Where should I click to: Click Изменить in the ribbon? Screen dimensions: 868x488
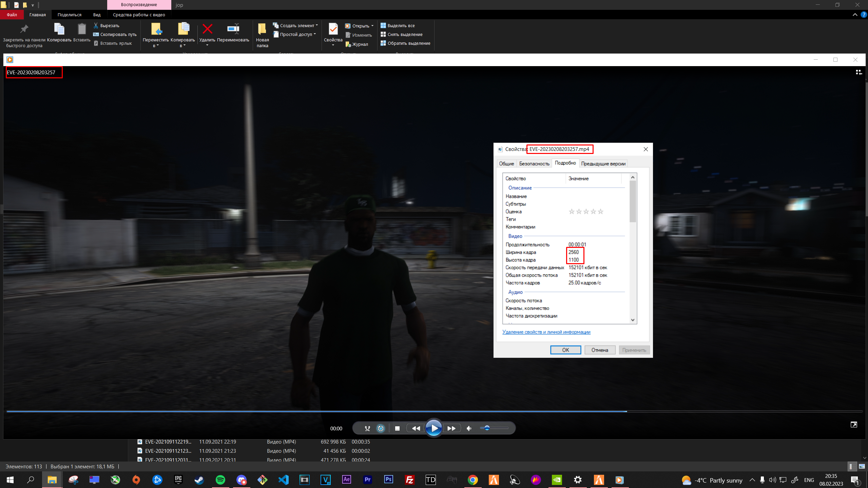click(359, 35)
